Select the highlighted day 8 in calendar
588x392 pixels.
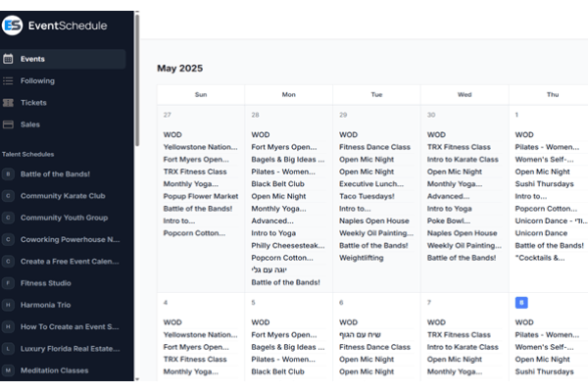[521, 303]
